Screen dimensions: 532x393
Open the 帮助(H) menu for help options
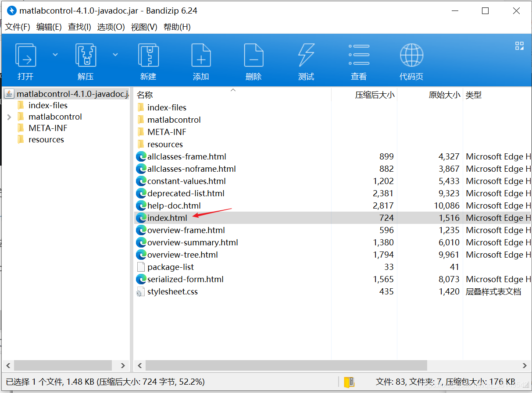(x=177, y=27)
